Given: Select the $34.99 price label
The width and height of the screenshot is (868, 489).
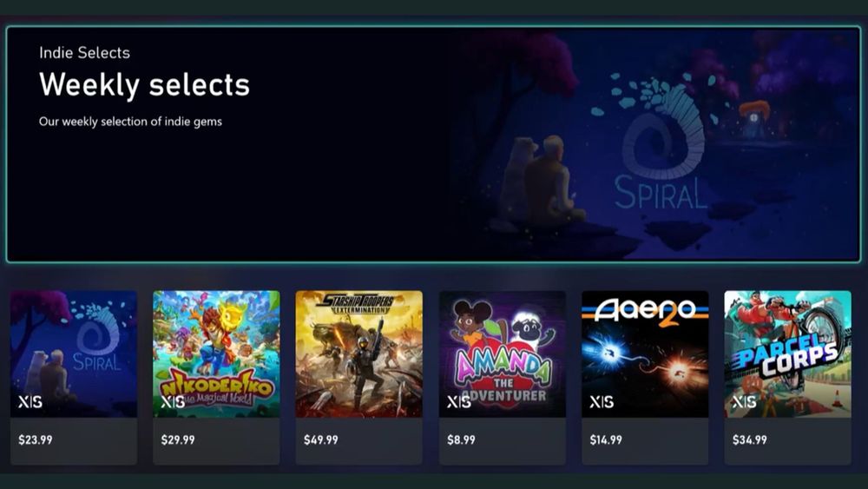Looking at the screenshot, I should [750, 439].
